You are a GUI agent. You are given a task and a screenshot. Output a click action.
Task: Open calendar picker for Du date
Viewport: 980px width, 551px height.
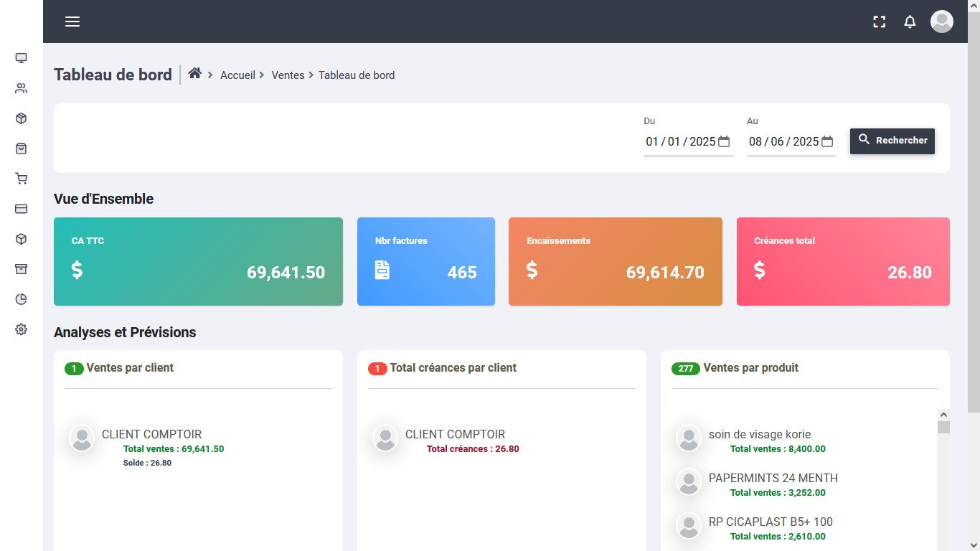724,141
